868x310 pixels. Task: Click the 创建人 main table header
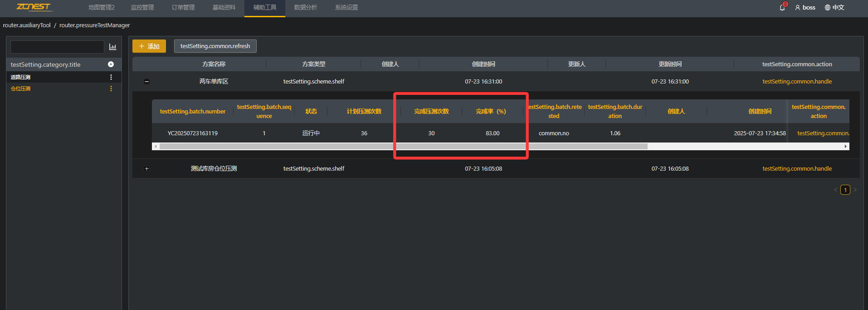click(390, 64)
